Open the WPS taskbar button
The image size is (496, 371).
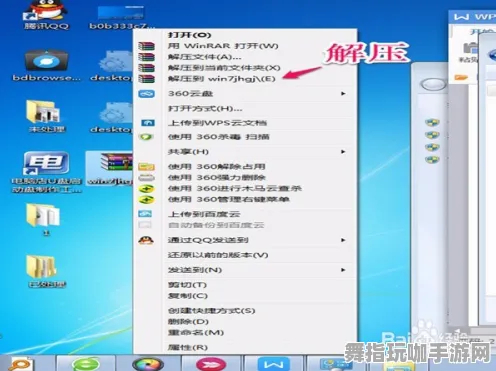[x=274, y=364]
